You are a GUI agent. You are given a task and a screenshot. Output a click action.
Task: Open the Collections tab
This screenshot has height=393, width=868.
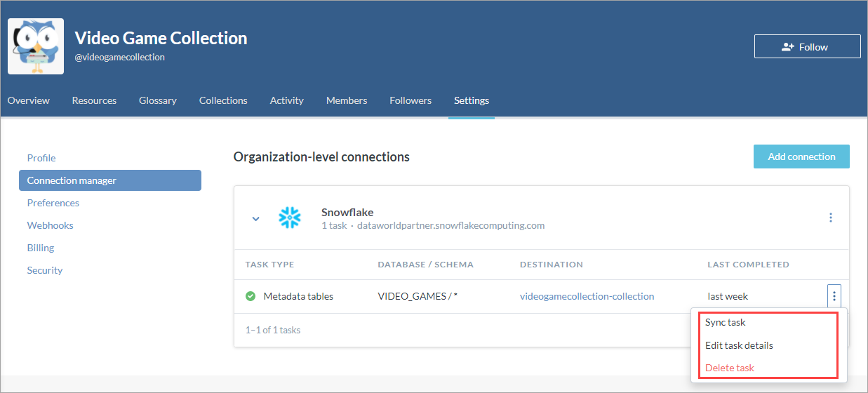tap(223, 100)
